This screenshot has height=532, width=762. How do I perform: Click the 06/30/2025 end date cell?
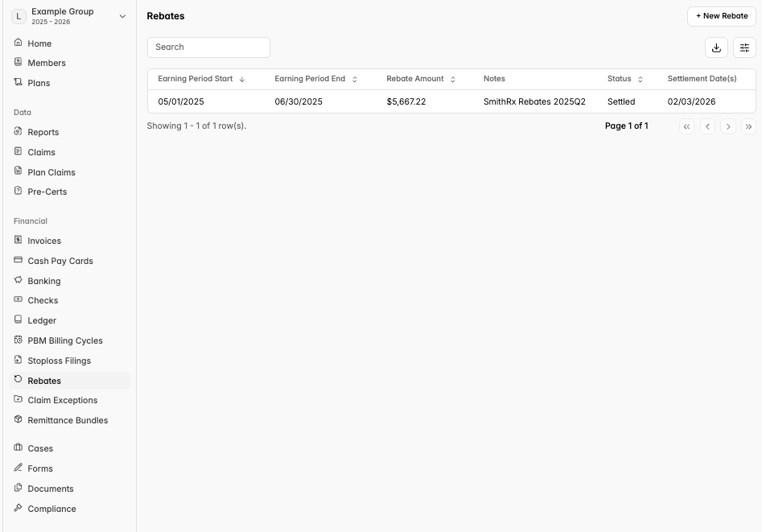299,101
